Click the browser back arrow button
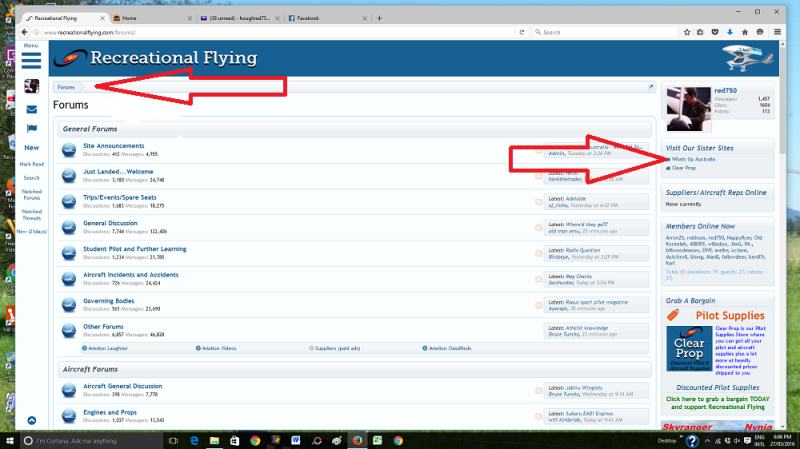This screenshot has height=449, width=800. point(24,32)
